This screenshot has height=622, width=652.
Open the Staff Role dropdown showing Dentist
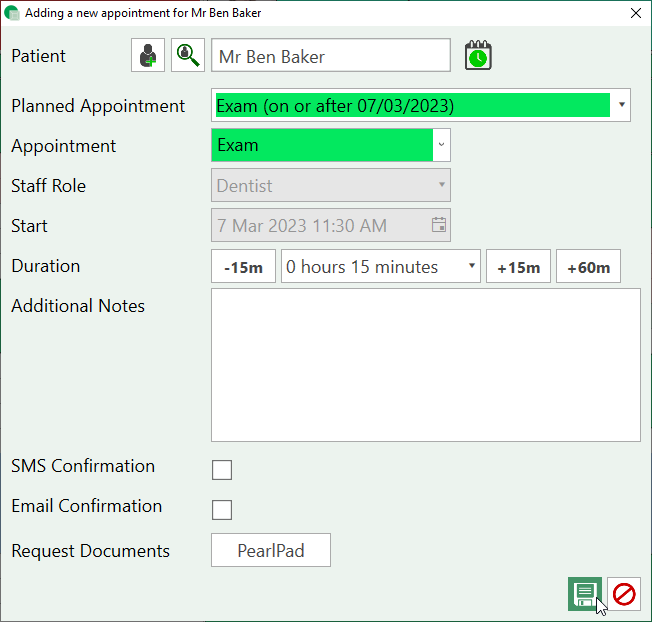tap(441, 185)
